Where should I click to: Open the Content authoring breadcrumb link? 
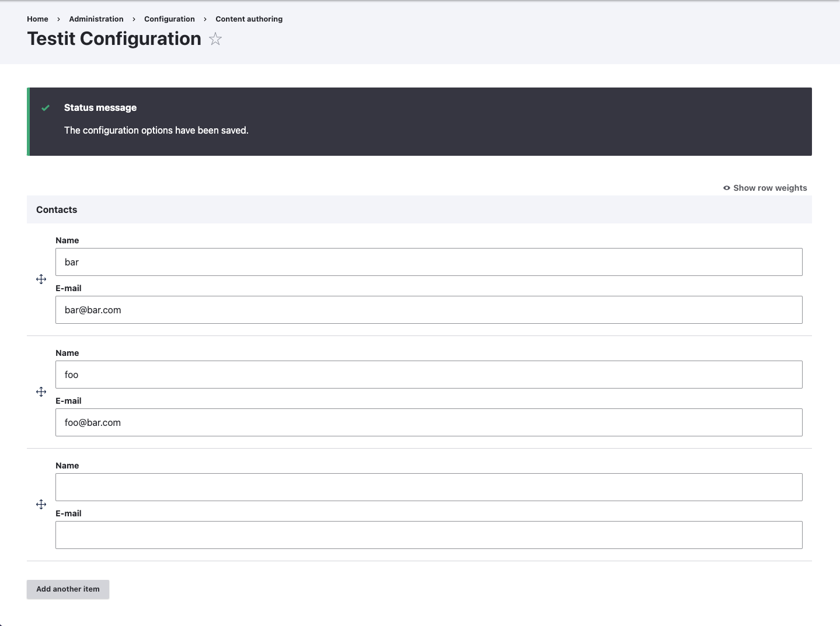pyautogui.click(x=248, y=19)
